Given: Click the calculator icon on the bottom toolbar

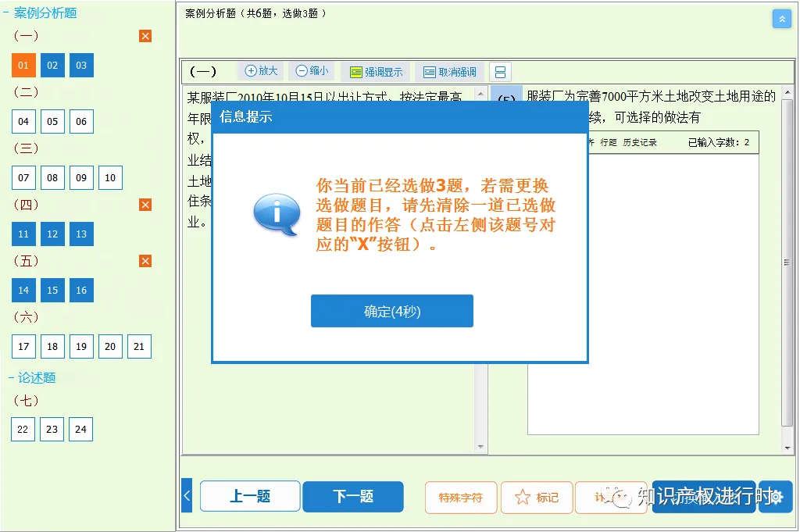Looking at the screenshot, I should click(x=612, y=497).
